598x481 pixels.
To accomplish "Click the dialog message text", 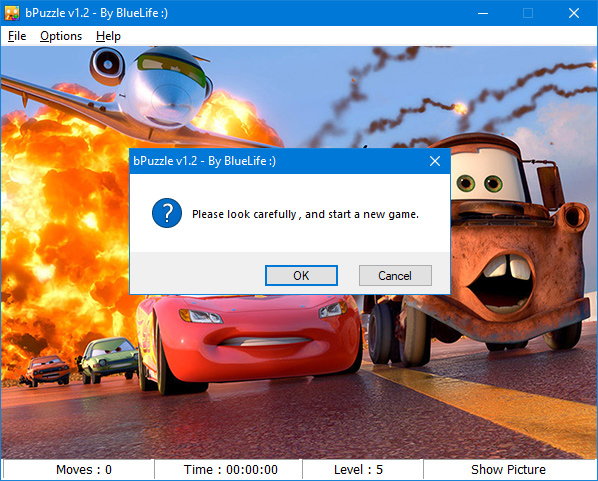I will pos(305,214).
